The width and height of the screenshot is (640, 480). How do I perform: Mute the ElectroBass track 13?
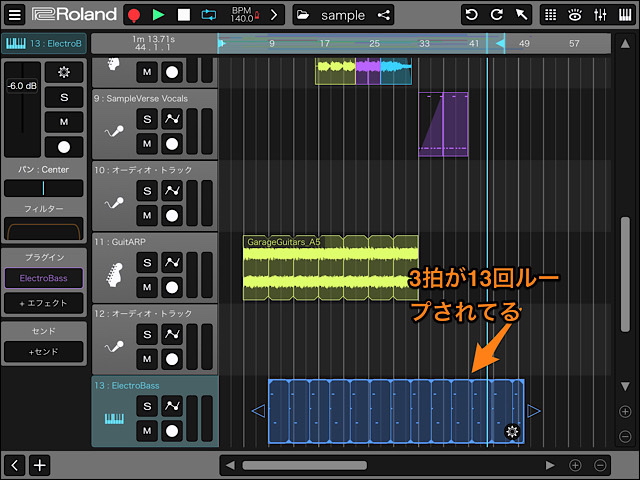point(147,431)
